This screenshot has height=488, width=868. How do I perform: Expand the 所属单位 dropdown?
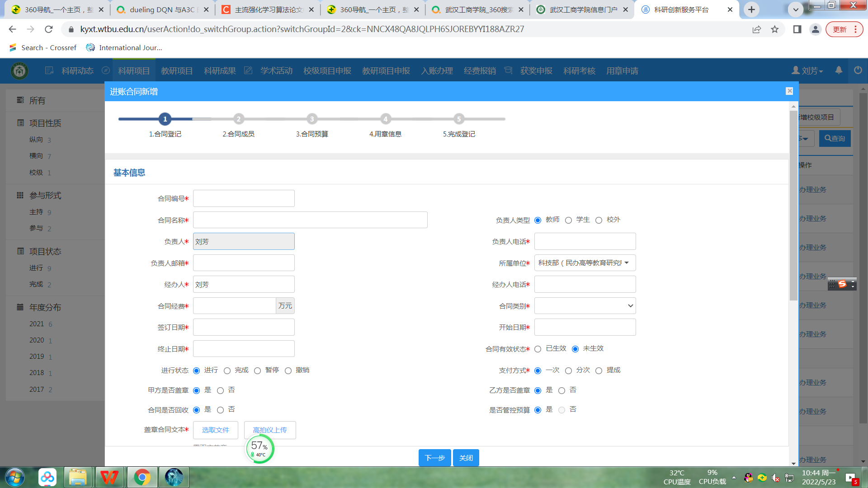pos(585,263)
